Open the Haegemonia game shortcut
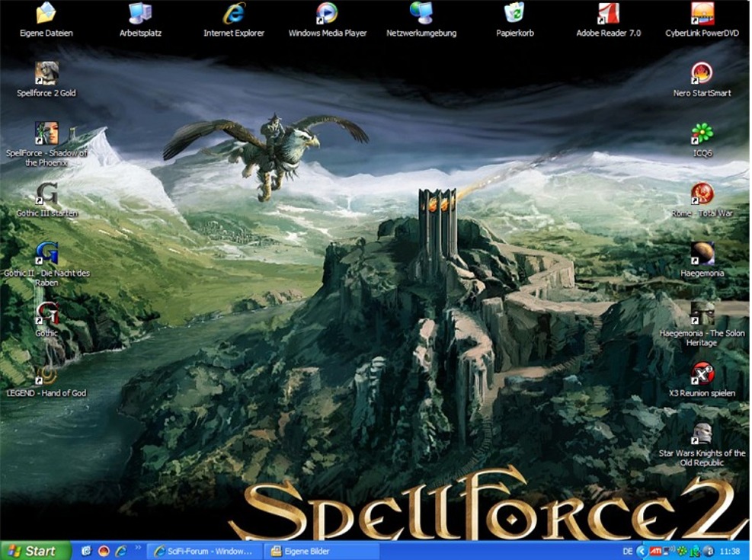The width and height of the screenshot is (752, 560). tap(702, 254)
